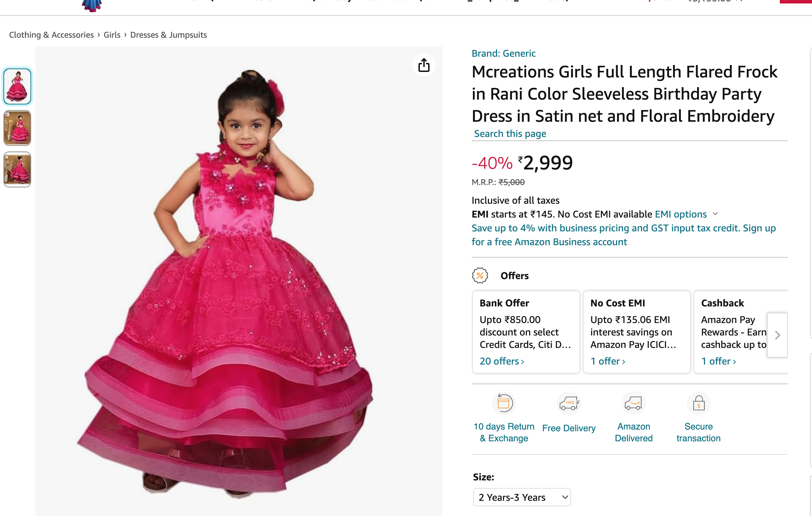Viewport: 812px width, 516px height.
Task: Go to Clothing & Accessories breadcrumb
Action: point(51,35)
